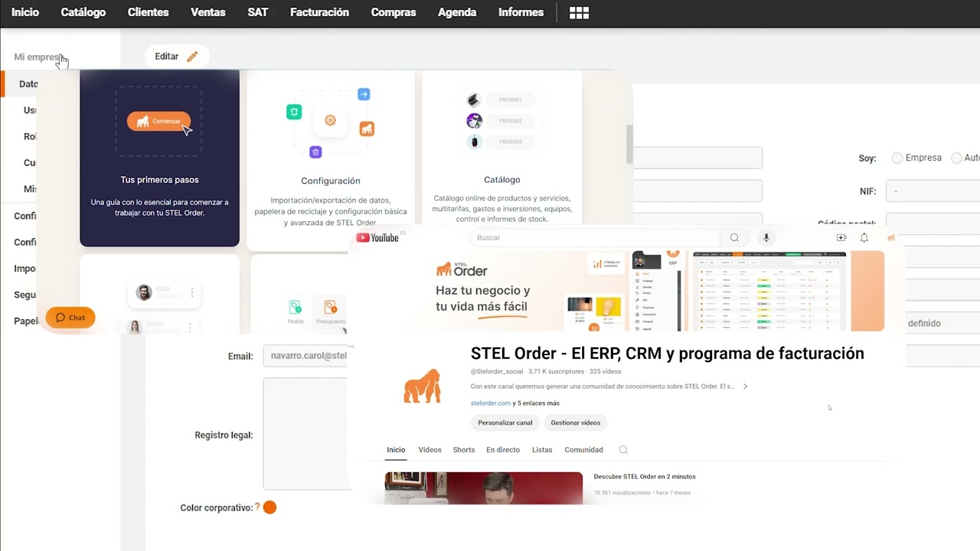Click the NIF input field
Viewport: 980px width, 551px height.
click(x=933, y=191)
